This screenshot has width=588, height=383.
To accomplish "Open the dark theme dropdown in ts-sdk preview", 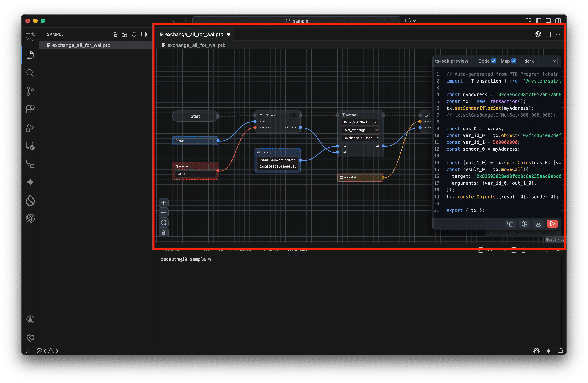I will [x=539, y=61].
